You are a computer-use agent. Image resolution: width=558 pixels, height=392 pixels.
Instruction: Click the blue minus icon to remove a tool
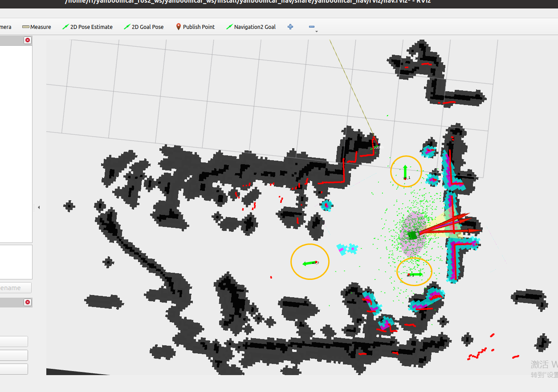(312, 27)
